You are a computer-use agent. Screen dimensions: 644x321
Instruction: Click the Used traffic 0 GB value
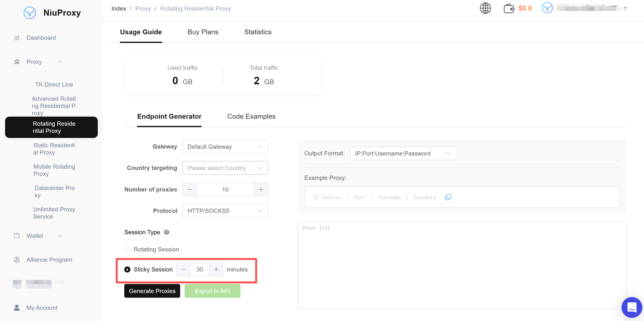pos(182,81)
